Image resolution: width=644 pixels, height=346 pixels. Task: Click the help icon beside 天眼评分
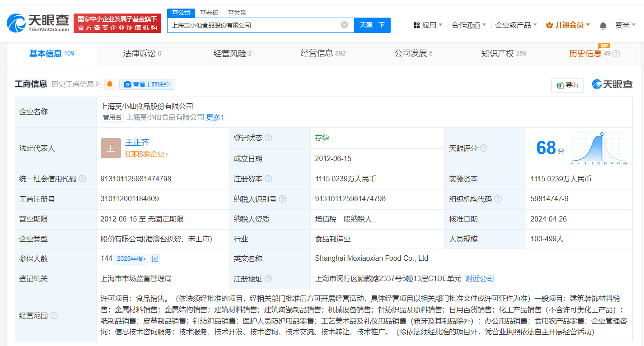[x=483, y=148]
